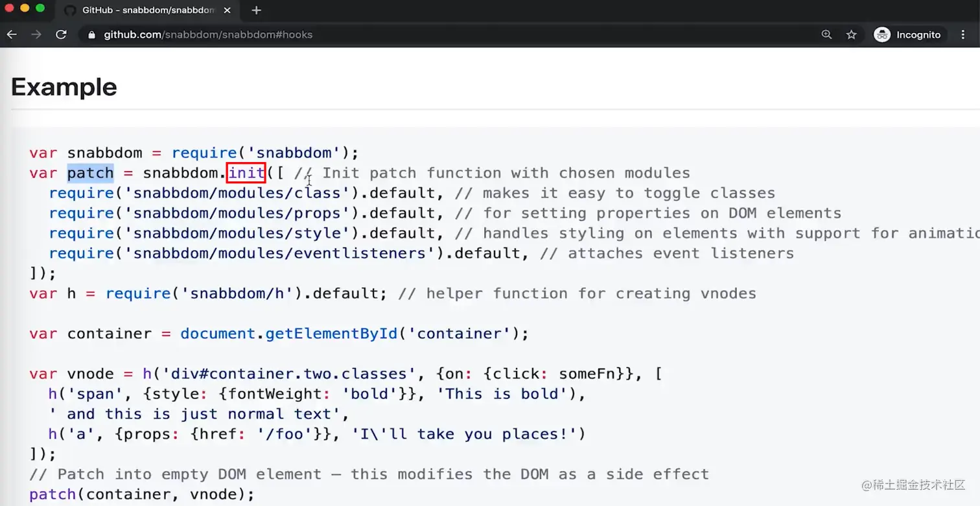The image size is (980, 506).
Task: Open a new tab with the plus button
Action: coord(256,10)
